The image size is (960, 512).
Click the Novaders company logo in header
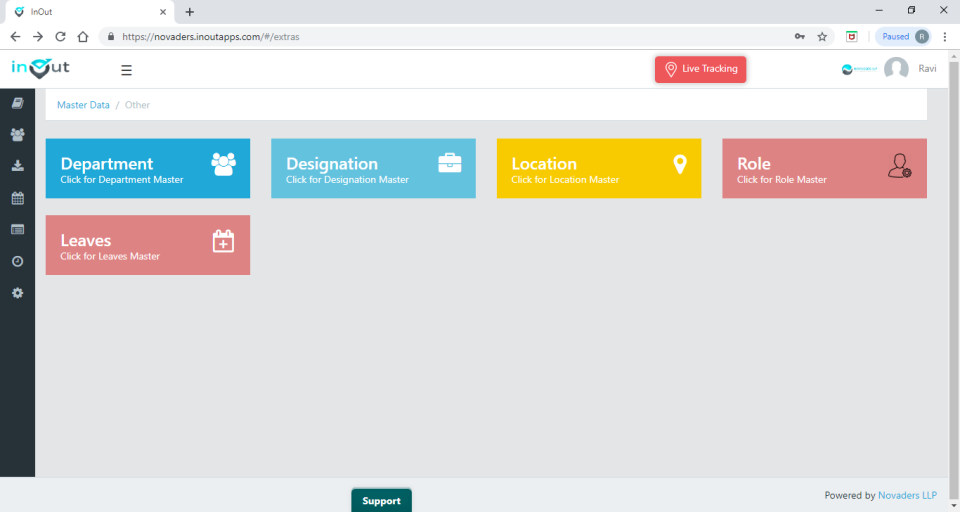[x=859, y=69]
